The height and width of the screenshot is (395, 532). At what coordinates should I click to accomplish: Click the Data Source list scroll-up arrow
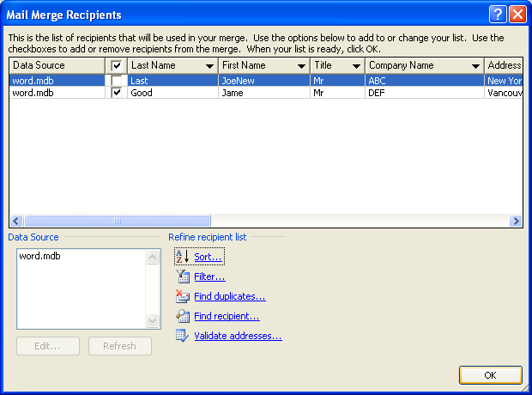pyautogui.click(x=153, y=257)
